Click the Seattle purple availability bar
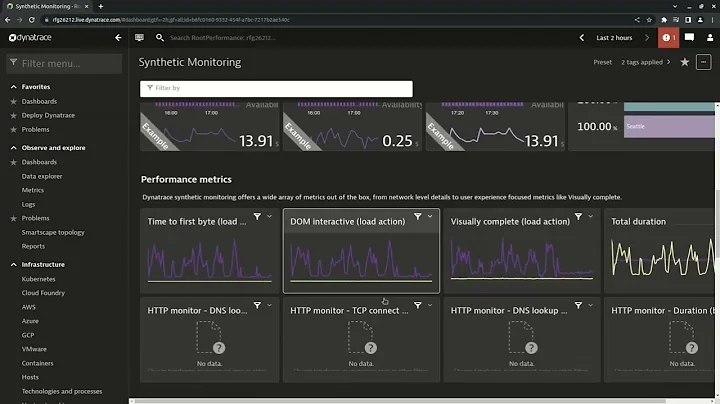 (x=669, y=127)
